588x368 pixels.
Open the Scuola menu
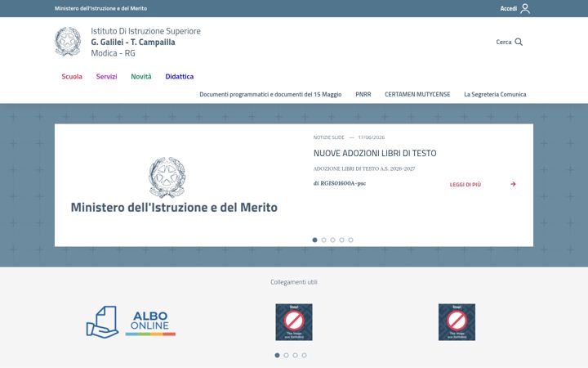(x=72, y=76)
